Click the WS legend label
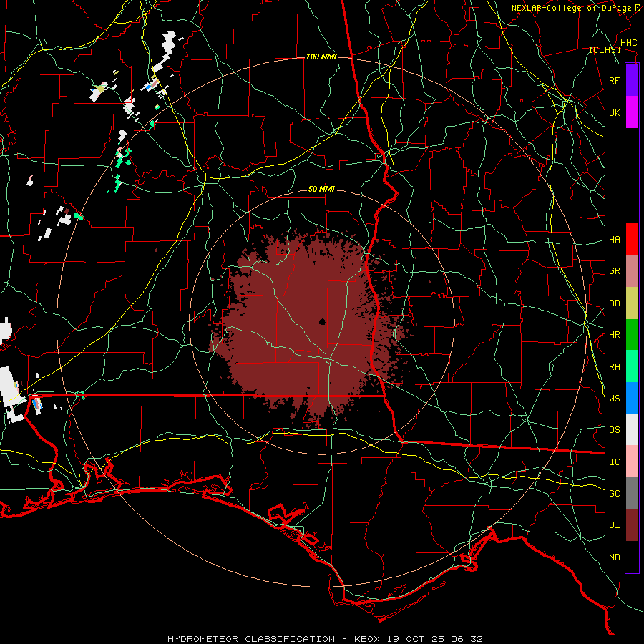 (x=614, y=398)
